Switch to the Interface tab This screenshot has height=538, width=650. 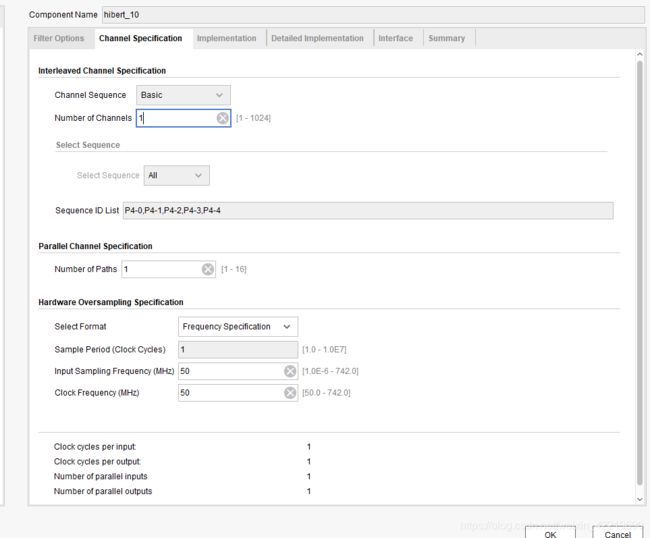[395, 38]
